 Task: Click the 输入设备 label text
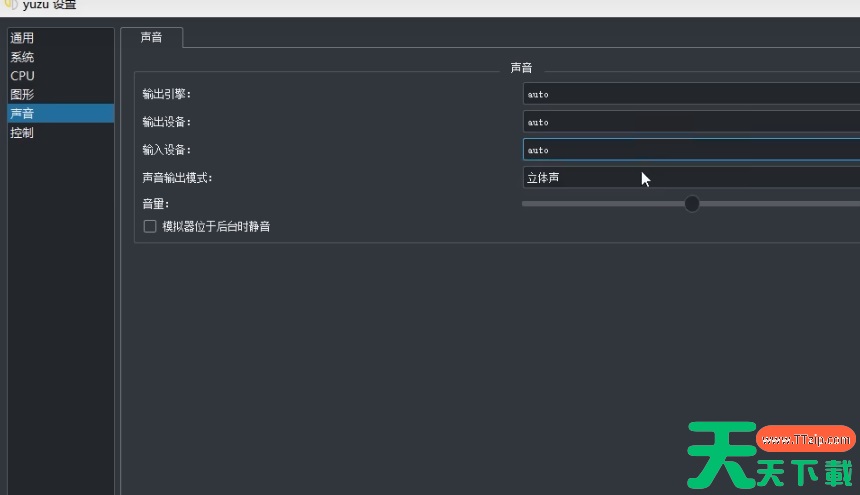click(166, 150)
